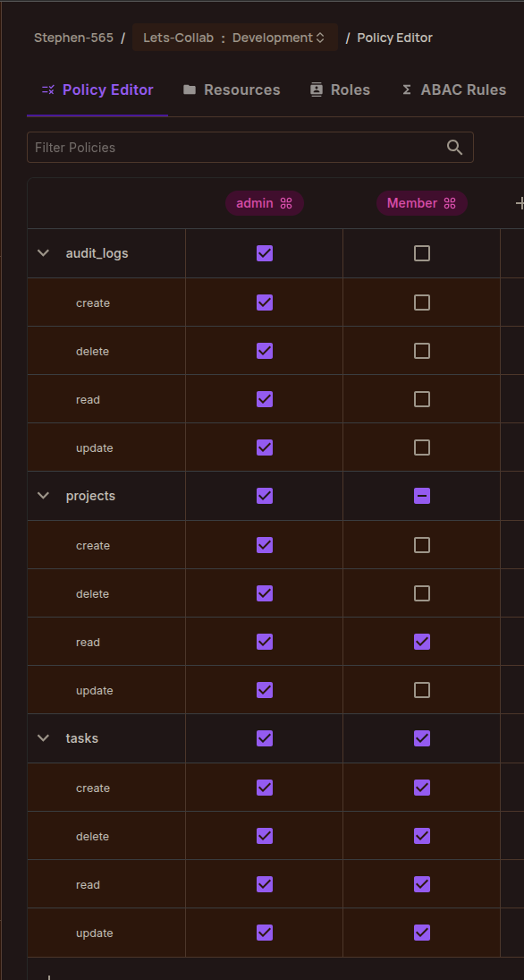
Task: Click the derived-role icon on Member badge
Action: tap(450, 203)
